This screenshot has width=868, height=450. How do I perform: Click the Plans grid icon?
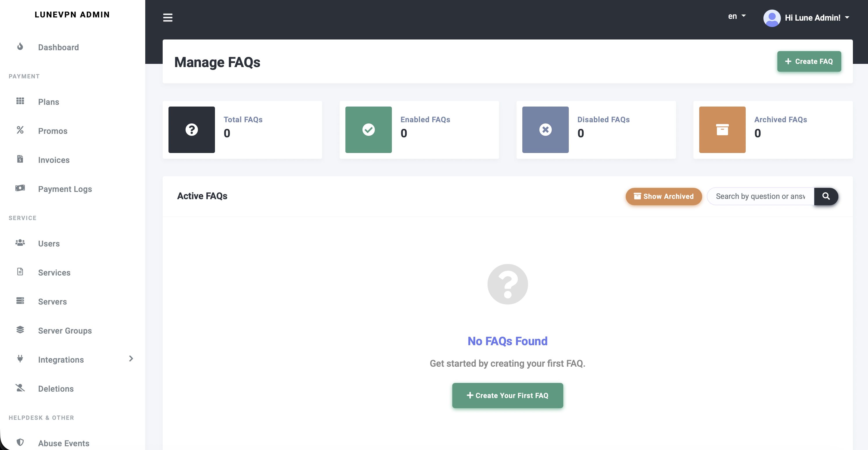(20, 101)
